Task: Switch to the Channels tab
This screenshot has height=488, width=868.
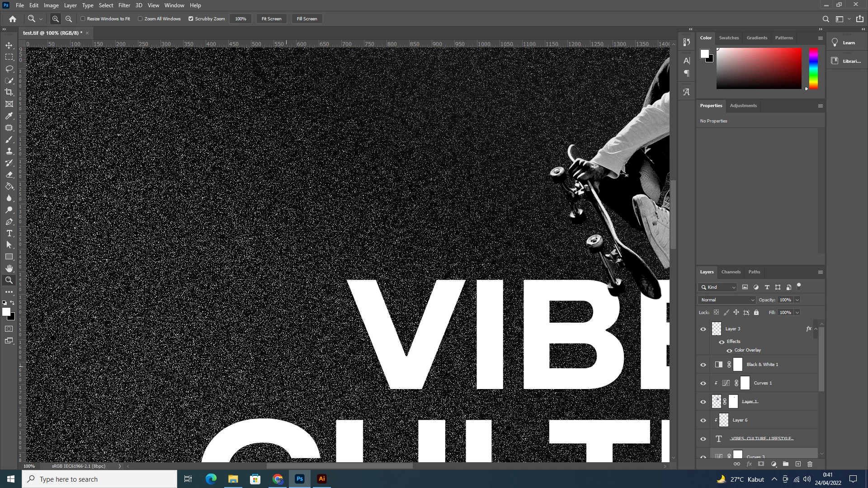Action: (x=731, y=272)
